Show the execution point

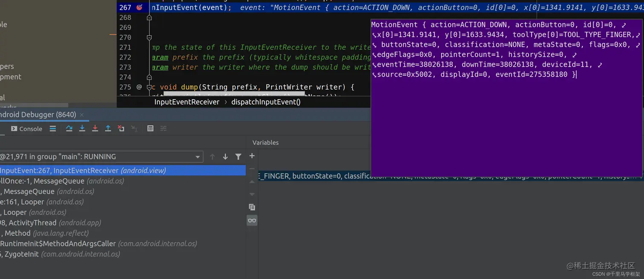click(53, 128)
